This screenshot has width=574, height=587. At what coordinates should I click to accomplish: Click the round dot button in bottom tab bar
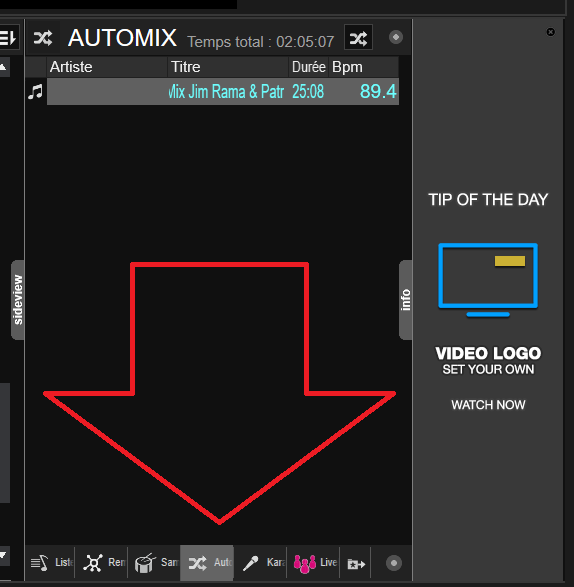[394, 563]
